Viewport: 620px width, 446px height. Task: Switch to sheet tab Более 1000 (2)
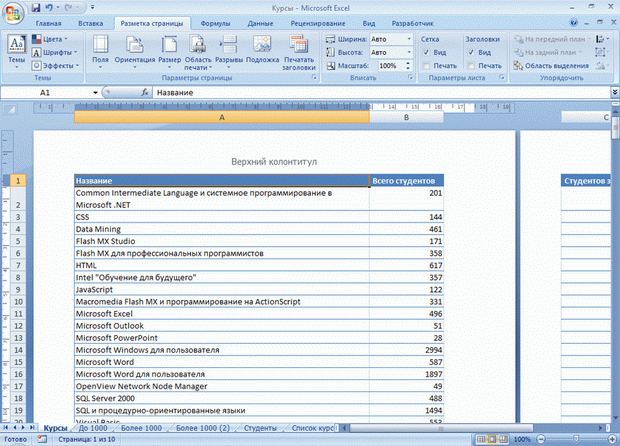(x=202, y=428)
